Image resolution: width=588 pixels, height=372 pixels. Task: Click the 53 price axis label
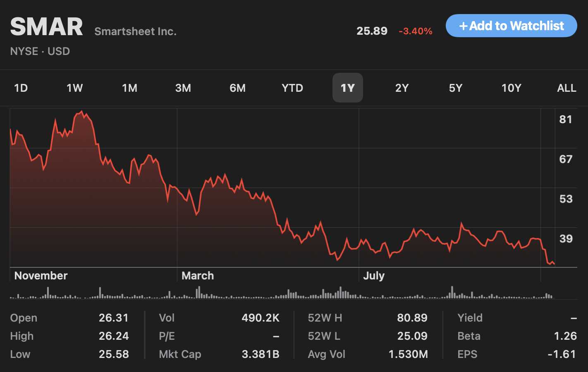566,199
